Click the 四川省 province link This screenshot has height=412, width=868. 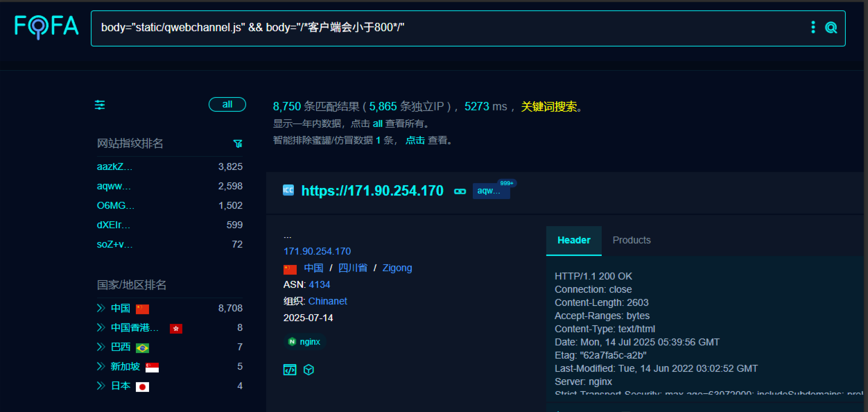tap(353, 268)
